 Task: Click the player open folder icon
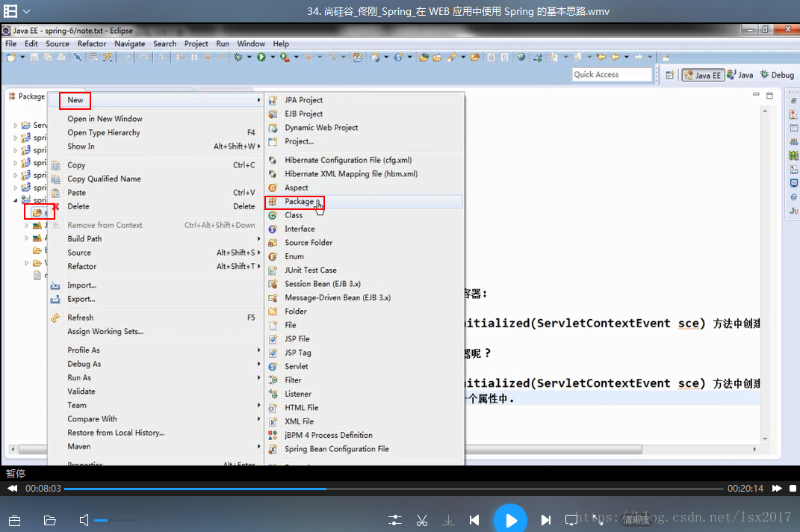pyautogui.click(x=49, y=520)
